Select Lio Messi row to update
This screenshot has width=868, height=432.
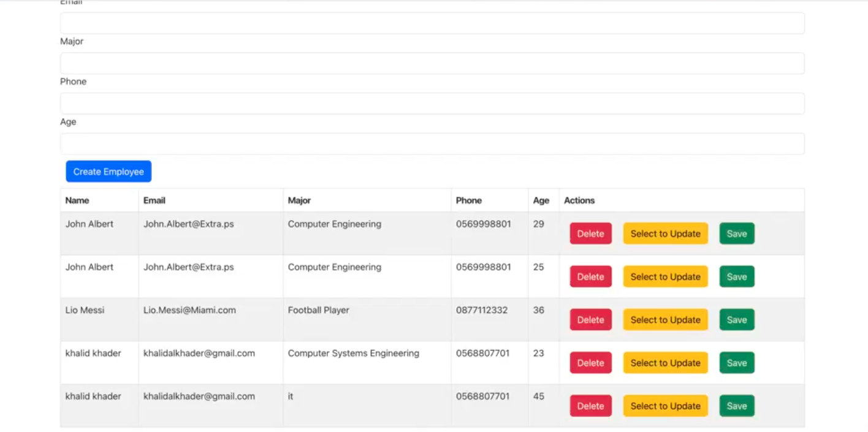click(x=666, y=320)
